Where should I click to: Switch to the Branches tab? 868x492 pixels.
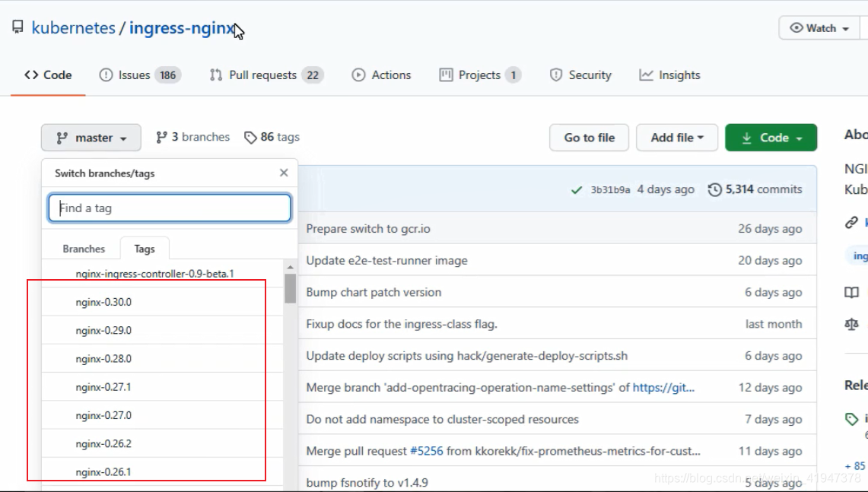(84, 249)
